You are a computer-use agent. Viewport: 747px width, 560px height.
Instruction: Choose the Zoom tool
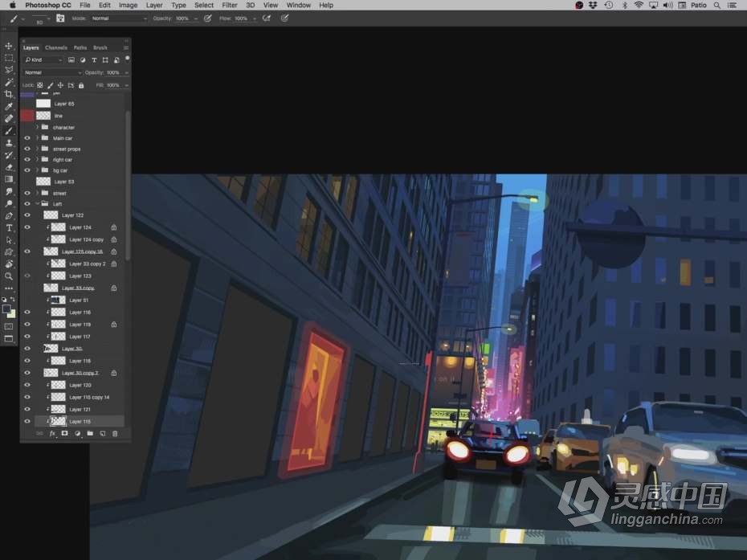point(9,276)
